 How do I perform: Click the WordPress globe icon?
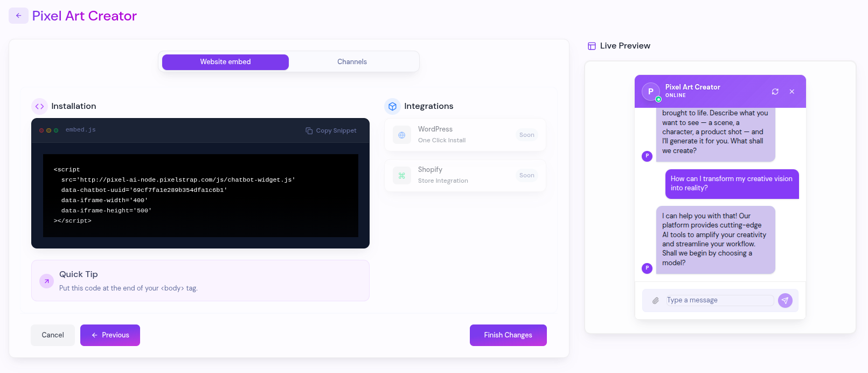point(402,135)
